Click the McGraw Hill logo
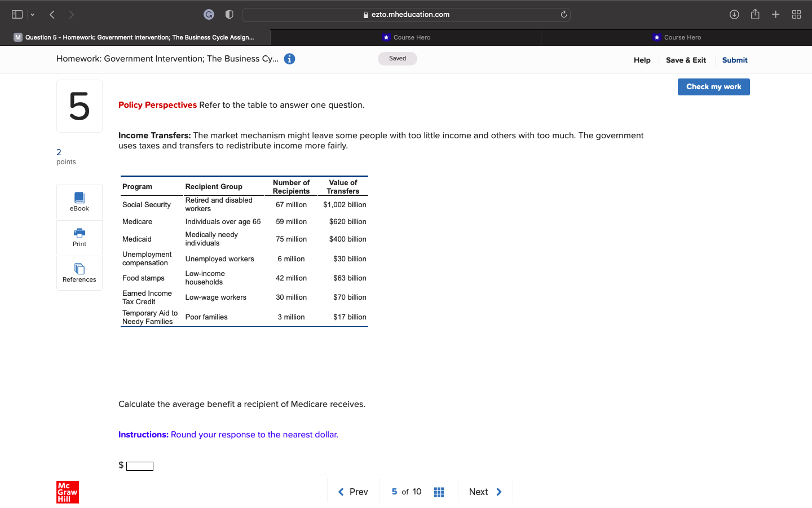 (68, 492)
